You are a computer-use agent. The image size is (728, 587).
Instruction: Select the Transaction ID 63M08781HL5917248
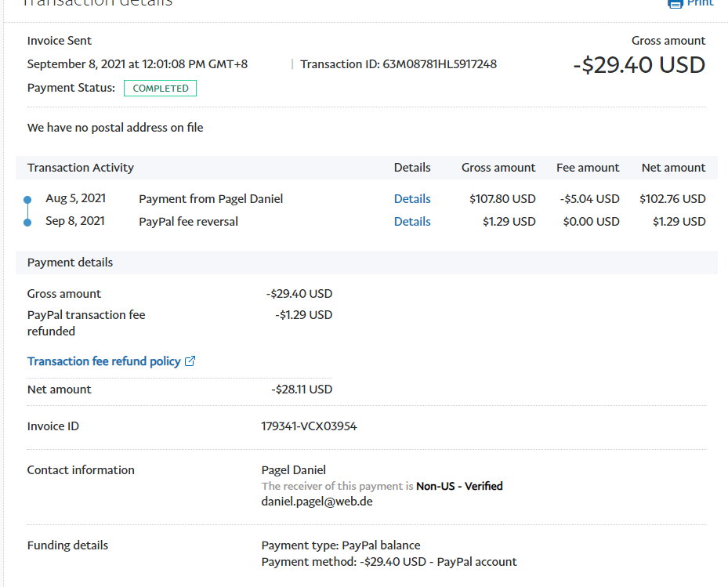tap(440, 64)
